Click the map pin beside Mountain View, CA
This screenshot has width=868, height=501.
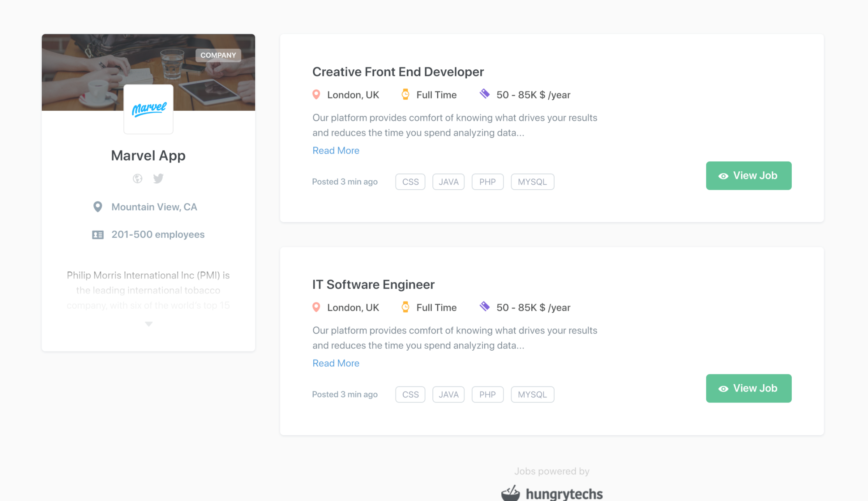98,207
